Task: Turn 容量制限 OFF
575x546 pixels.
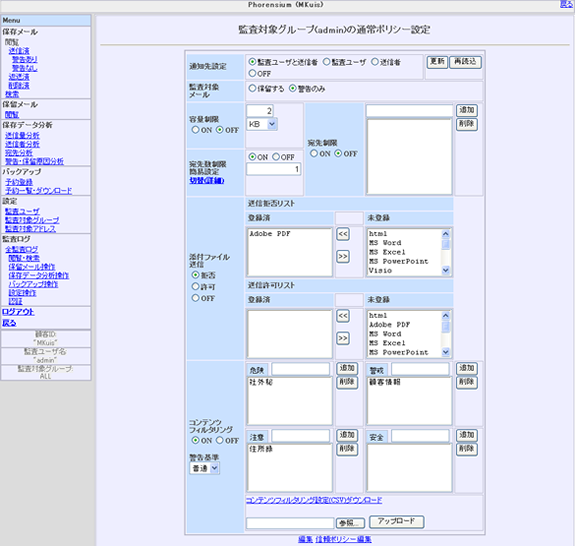Action: [x=220, y=130]
